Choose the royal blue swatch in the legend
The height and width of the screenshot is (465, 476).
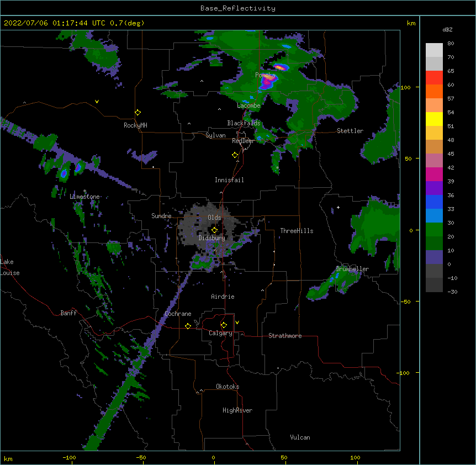[434, 202]
